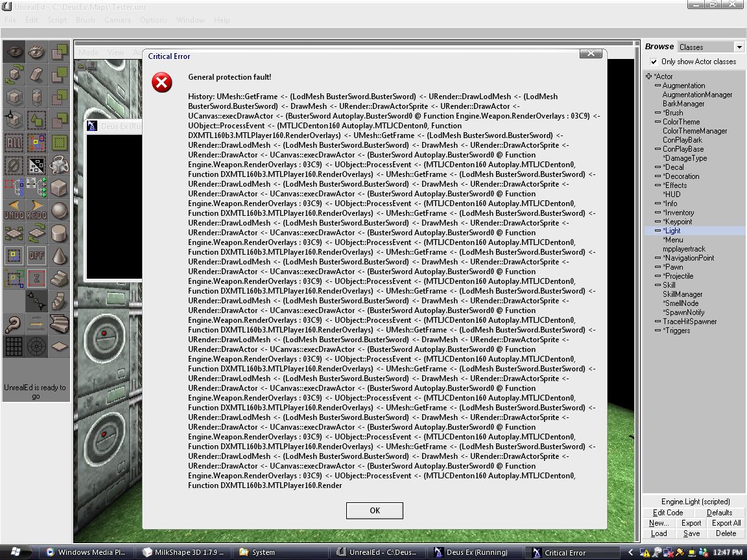747x560 pixels.
Task: Dismiss the Critical Error with OK
Action: click(x=374, y=511)
